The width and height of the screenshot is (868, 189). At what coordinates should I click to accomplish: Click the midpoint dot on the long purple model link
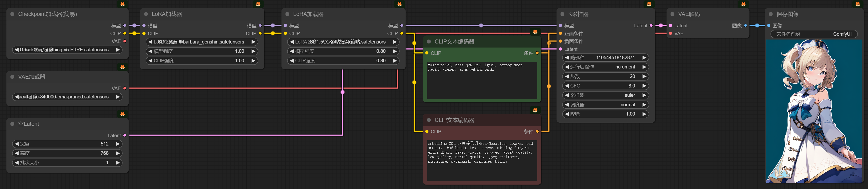(481, 26)
